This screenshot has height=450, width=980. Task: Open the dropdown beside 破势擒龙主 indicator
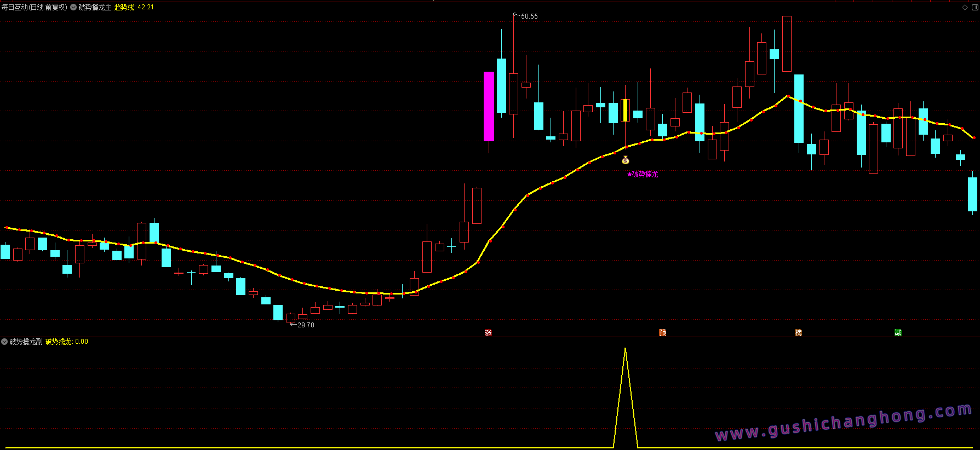pos(73,8)
